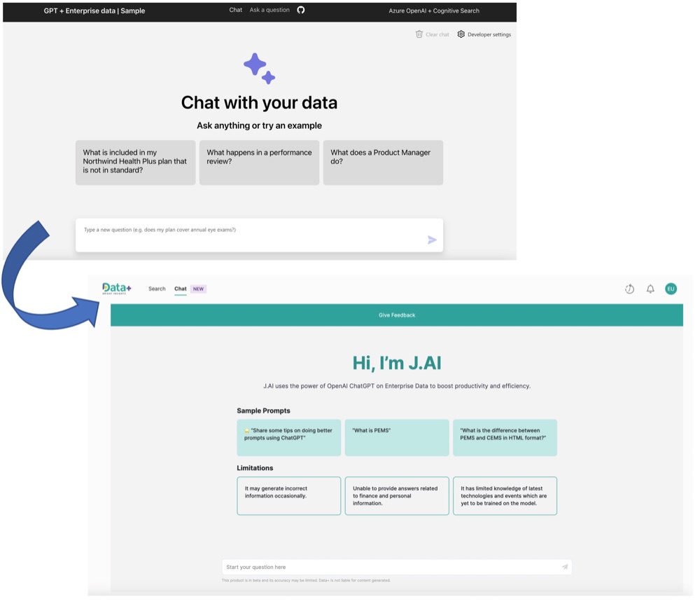The image size is (700, 606).
Task: Try the performance review example
Action: [x=259, y=163]
